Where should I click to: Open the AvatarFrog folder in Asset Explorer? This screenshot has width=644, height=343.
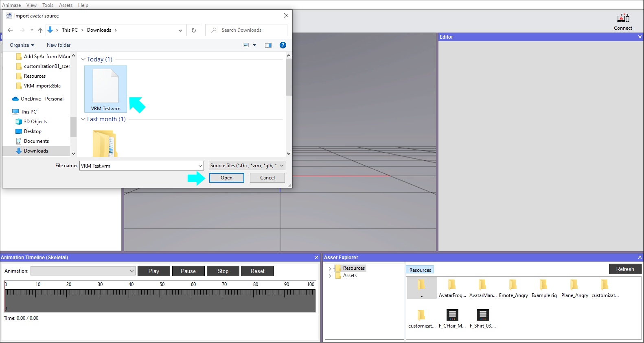(x=452, y=285)
